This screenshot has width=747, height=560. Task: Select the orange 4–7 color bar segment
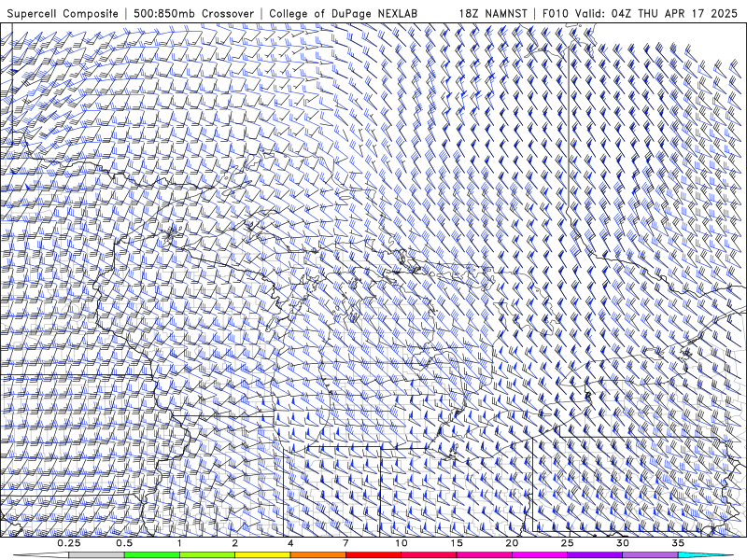tap(317, 555)
